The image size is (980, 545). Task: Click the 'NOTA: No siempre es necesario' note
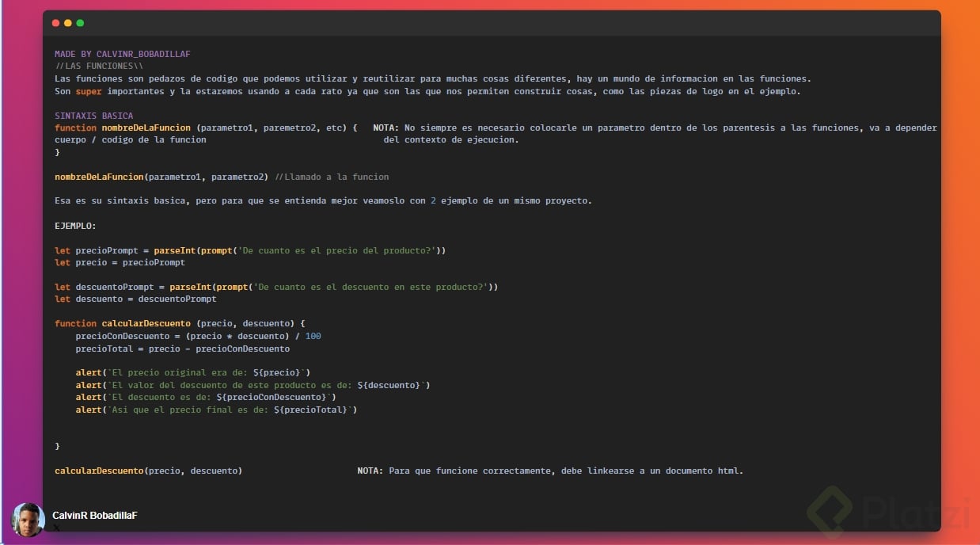(x=655, y=128)
